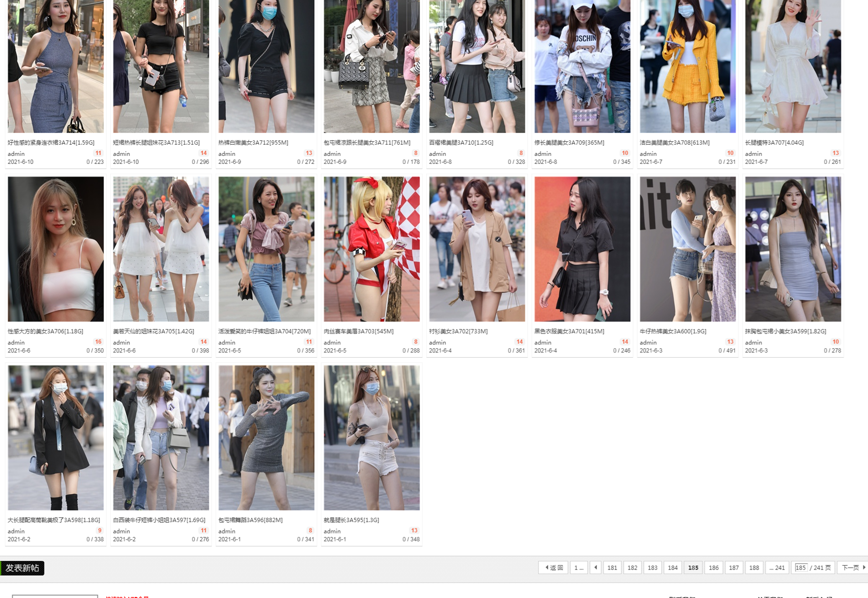868x598 pixels.
Task: Click the page number input field showing 185
Action: coord(801,568)
